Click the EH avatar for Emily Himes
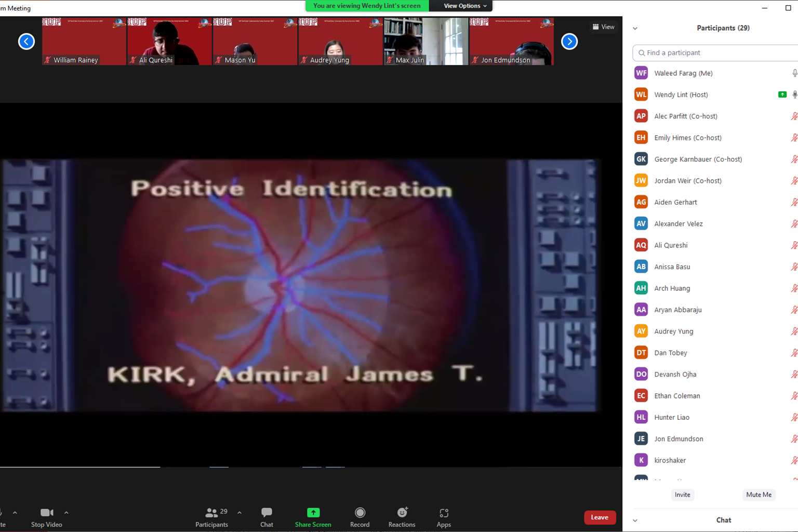The width and height of the screenshot is (798, 532). click(641, 138)
